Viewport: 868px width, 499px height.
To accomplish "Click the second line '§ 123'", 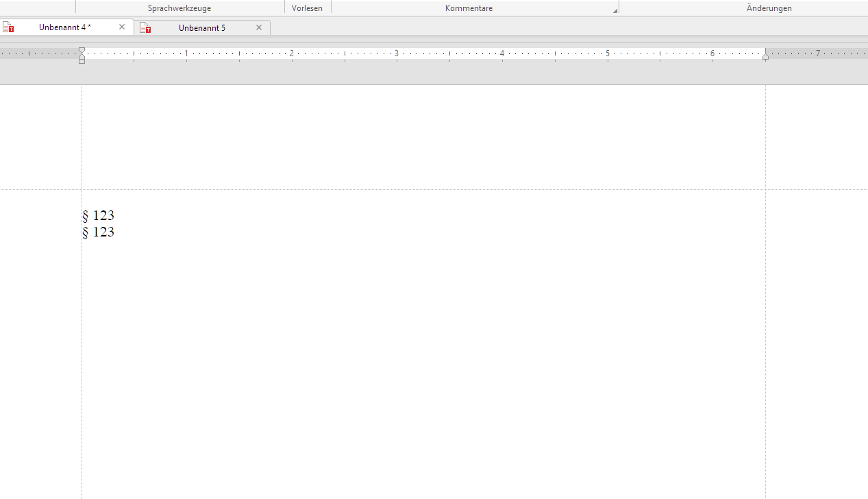I will click(x=98, y=232).
